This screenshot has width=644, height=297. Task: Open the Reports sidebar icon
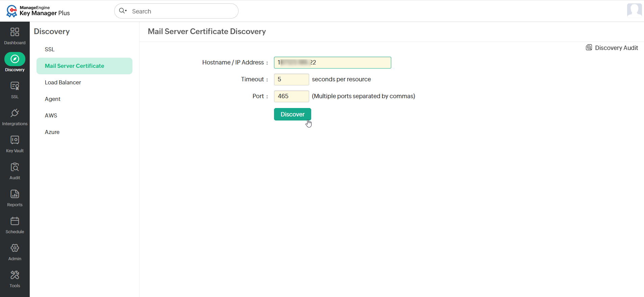(x=15, y=194)
